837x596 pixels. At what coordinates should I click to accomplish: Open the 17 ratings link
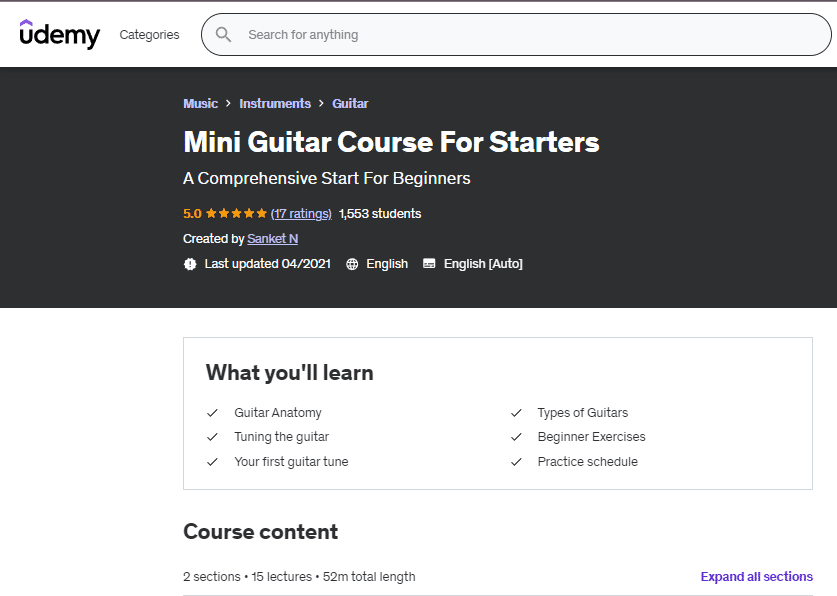[x=301, y=214]
